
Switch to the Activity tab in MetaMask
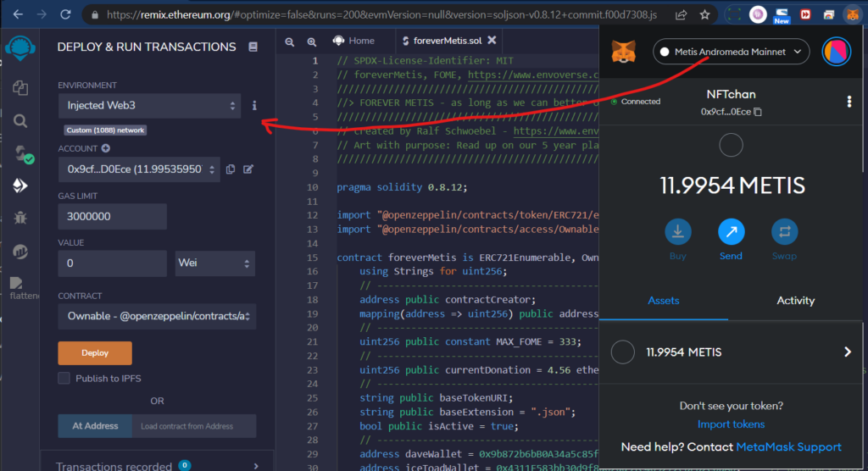click(795, 301)
